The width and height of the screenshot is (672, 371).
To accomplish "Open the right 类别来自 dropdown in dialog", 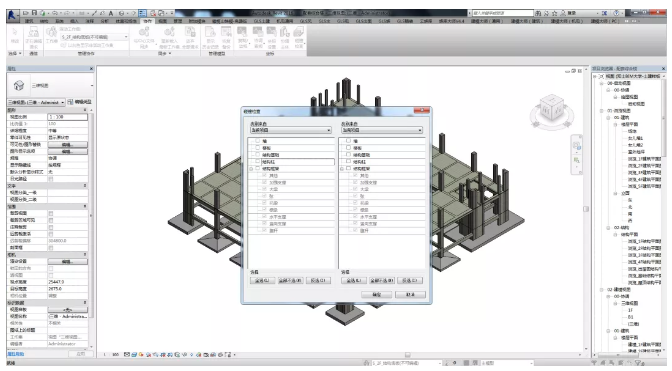I will 382,130.
